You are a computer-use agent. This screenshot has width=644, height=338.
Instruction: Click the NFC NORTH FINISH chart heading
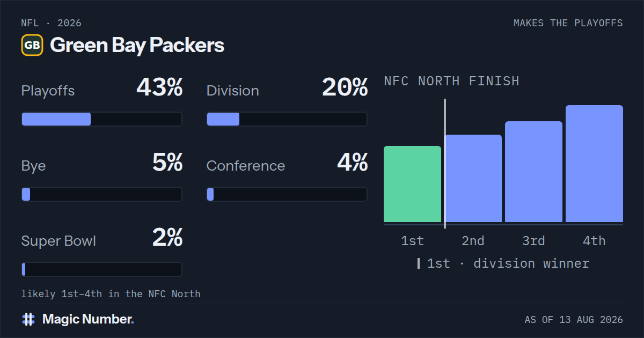pos(452,81)
